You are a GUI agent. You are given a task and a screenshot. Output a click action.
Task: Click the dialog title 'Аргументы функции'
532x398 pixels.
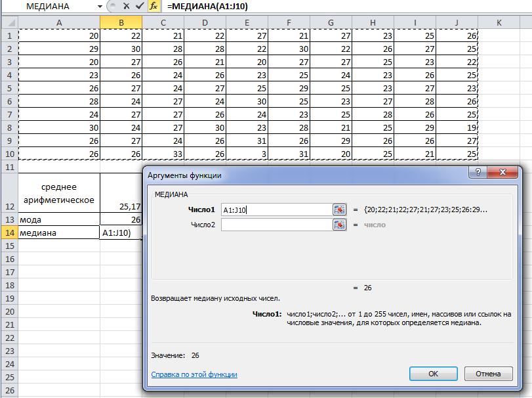184,175
